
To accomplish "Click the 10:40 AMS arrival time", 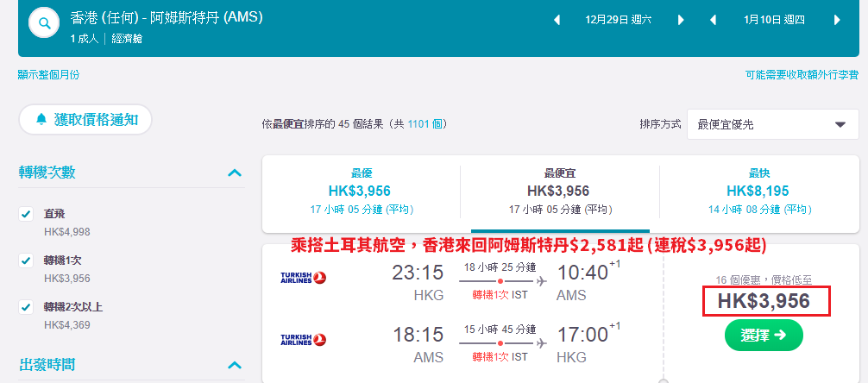I will click(582, 273).
